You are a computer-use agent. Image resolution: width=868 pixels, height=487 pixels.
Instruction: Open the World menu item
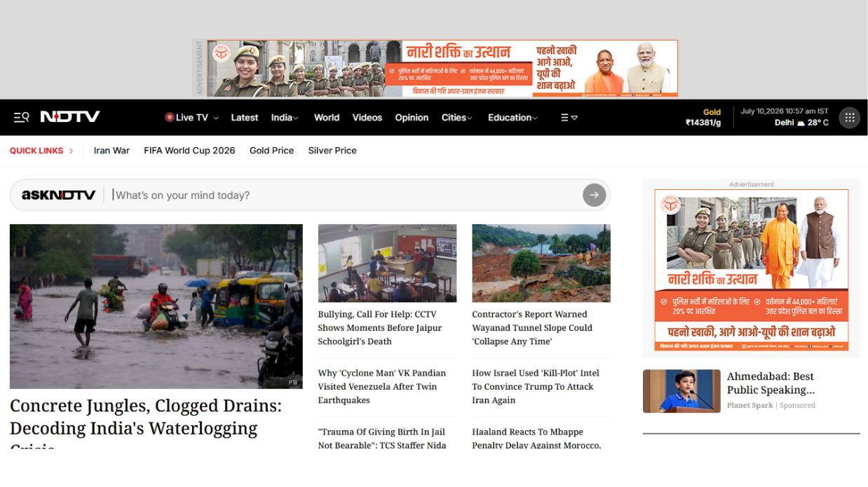[327, 118]
